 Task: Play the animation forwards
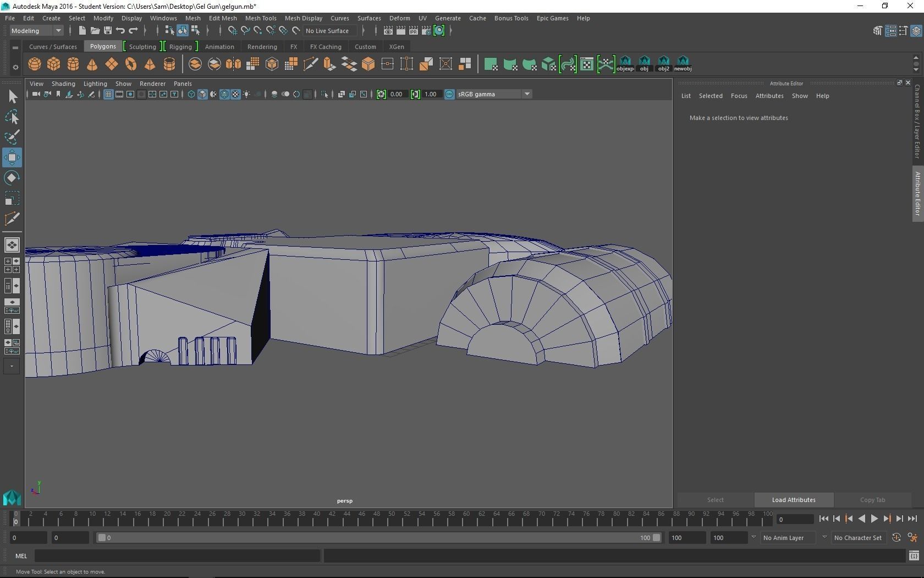point(874,519)
